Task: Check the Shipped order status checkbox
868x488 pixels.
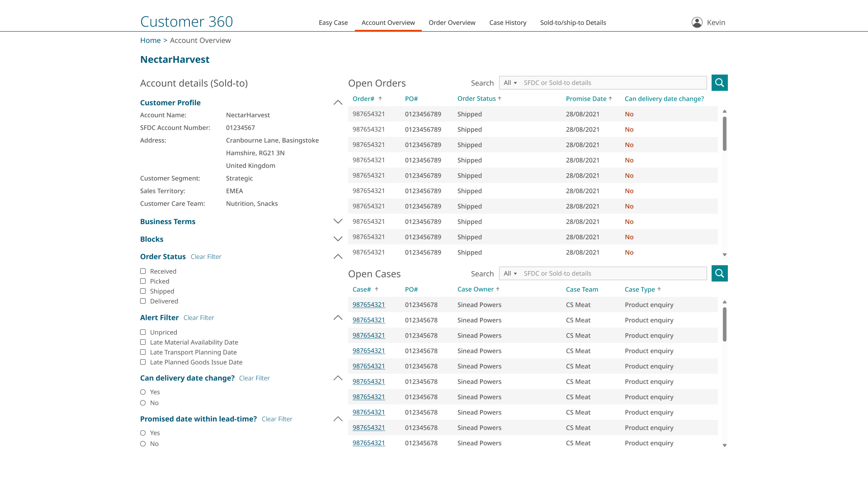Action: (143, 291)
